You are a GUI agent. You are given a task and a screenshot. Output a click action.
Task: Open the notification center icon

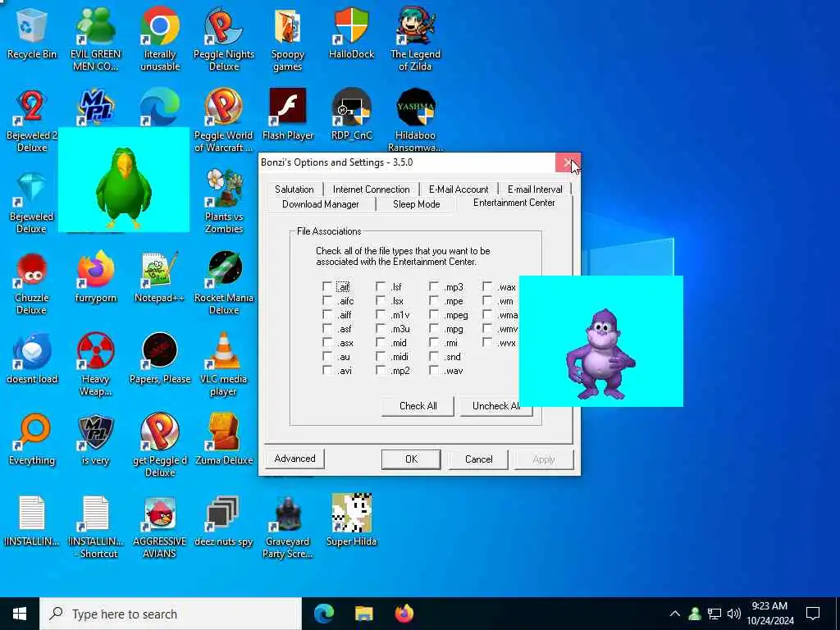pyautogui.click(x=813, y=614)
